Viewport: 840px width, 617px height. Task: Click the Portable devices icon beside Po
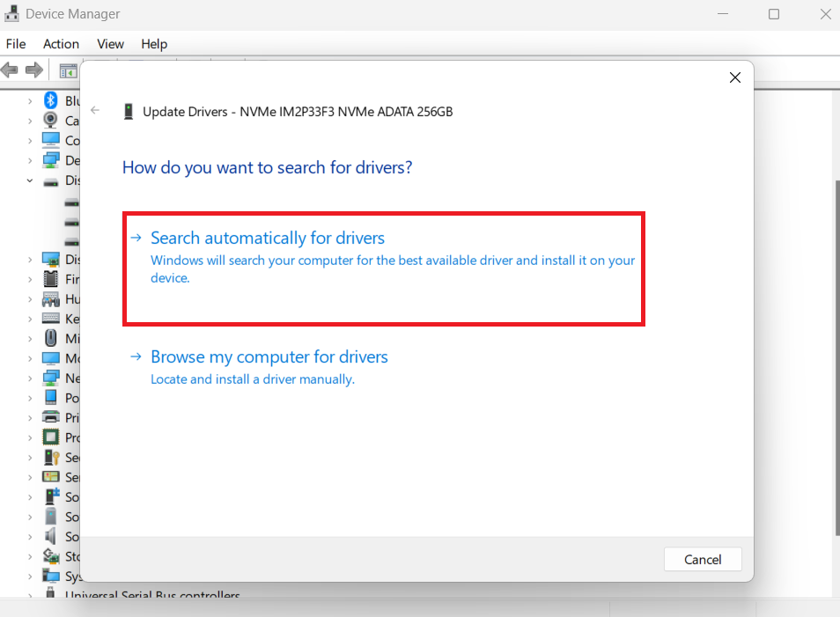tap(51, 398)
